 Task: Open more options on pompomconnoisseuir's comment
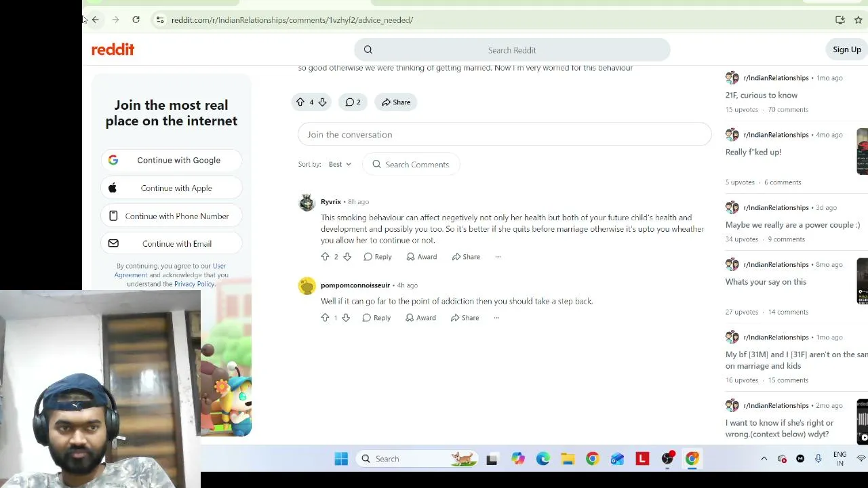496,318
